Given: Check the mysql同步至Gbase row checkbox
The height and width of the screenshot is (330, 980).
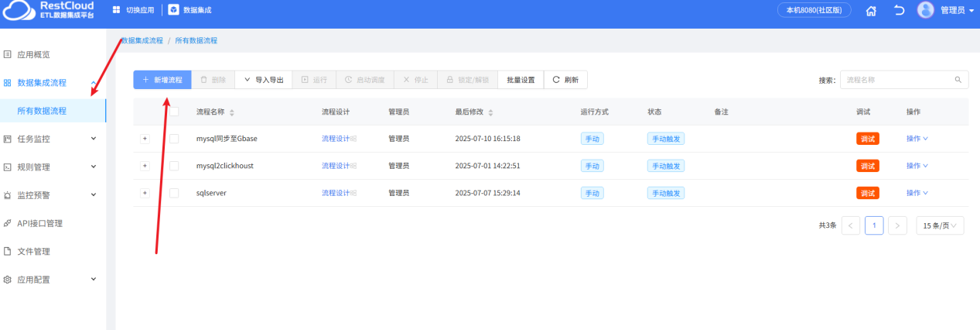Looking at the screenshot, I should coord(174,139).
